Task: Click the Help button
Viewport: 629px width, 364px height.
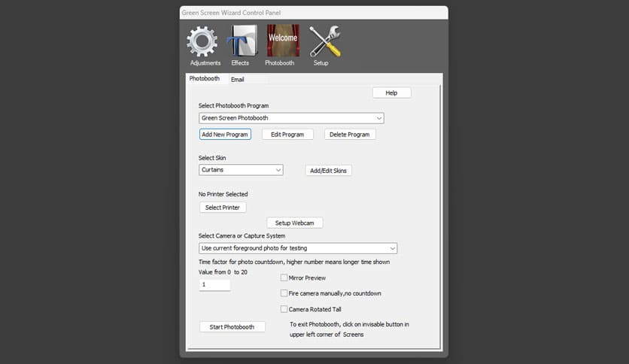Action: [x=391, y=93]
